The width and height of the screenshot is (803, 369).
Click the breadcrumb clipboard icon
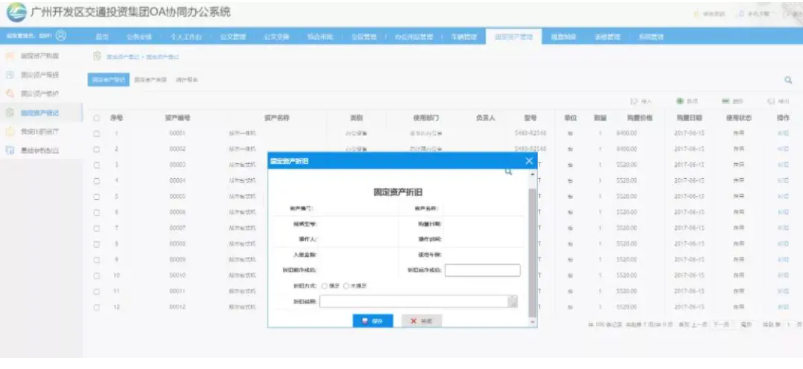97,56
